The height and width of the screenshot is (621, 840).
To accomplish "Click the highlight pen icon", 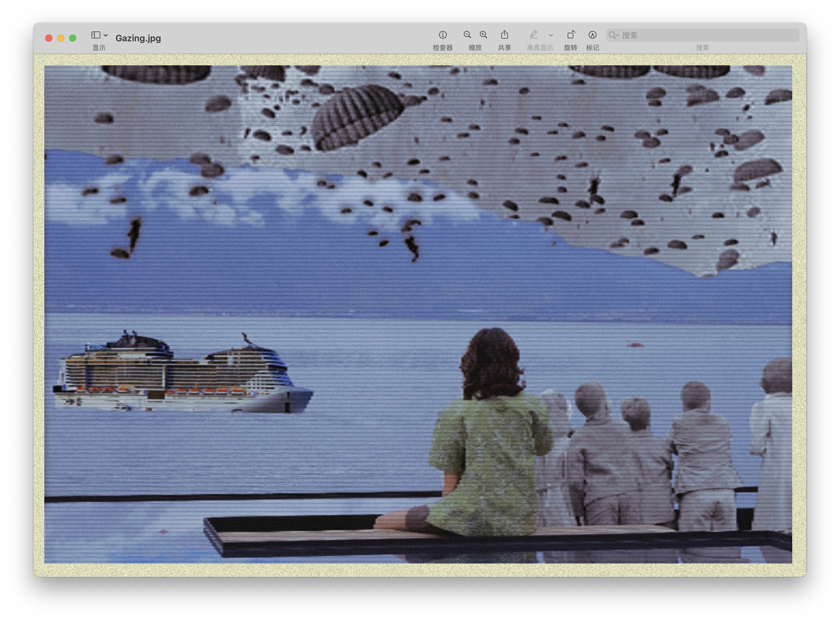I will point(533,35).
